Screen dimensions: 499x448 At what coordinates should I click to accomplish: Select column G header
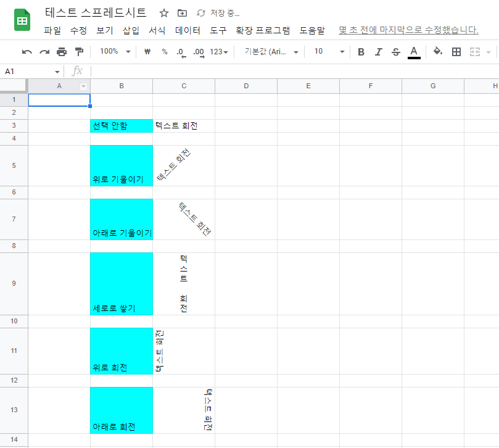433,86
